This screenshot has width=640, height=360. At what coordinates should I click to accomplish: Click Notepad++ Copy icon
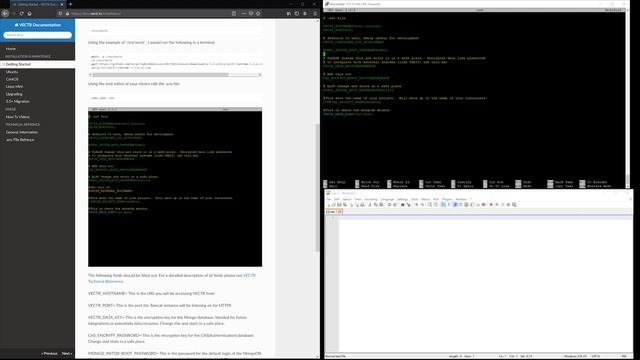pyautogui.click(x=376, y=204)
